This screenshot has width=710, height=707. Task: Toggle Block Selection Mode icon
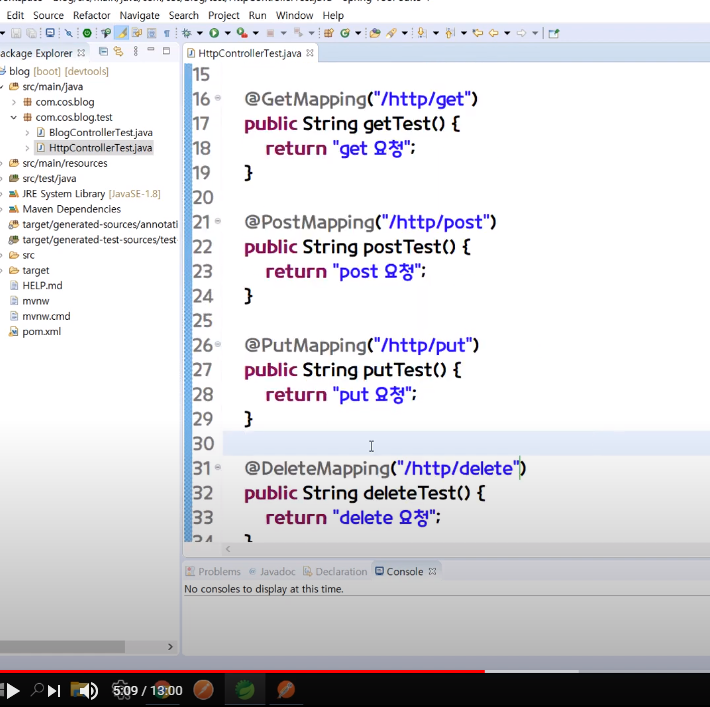click(x=152, y=33)
